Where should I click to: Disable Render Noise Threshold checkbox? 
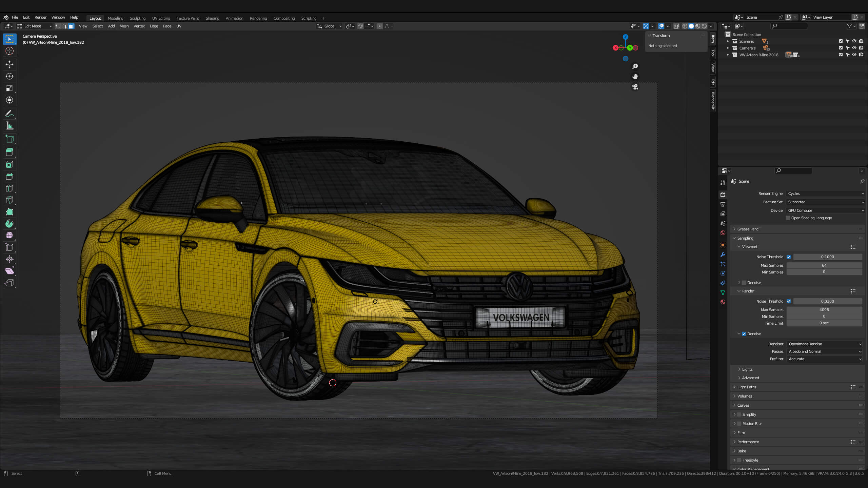pyautogui.click(x=789, y=301)
